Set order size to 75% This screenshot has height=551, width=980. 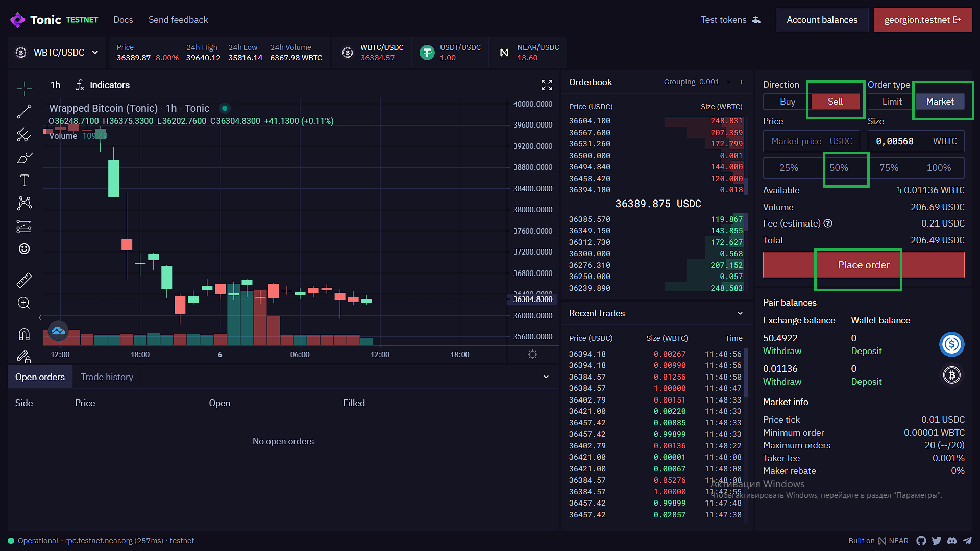click(x=889, y=168)
